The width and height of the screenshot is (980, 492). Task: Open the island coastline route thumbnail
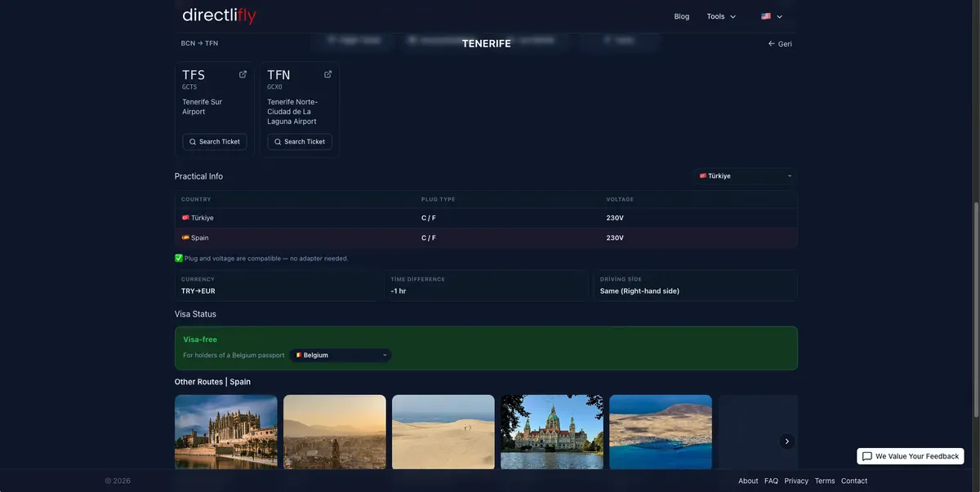click(661, 432)
